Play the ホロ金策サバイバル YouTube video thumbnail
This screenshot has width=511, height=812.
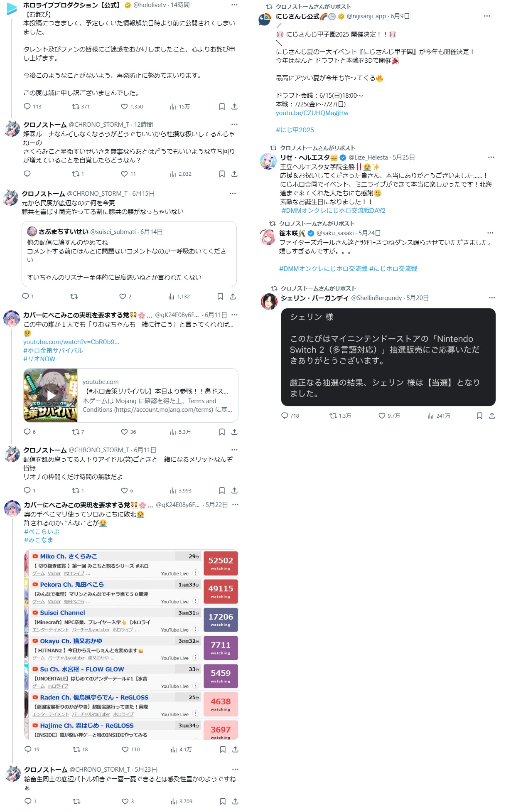pos(51,395)
